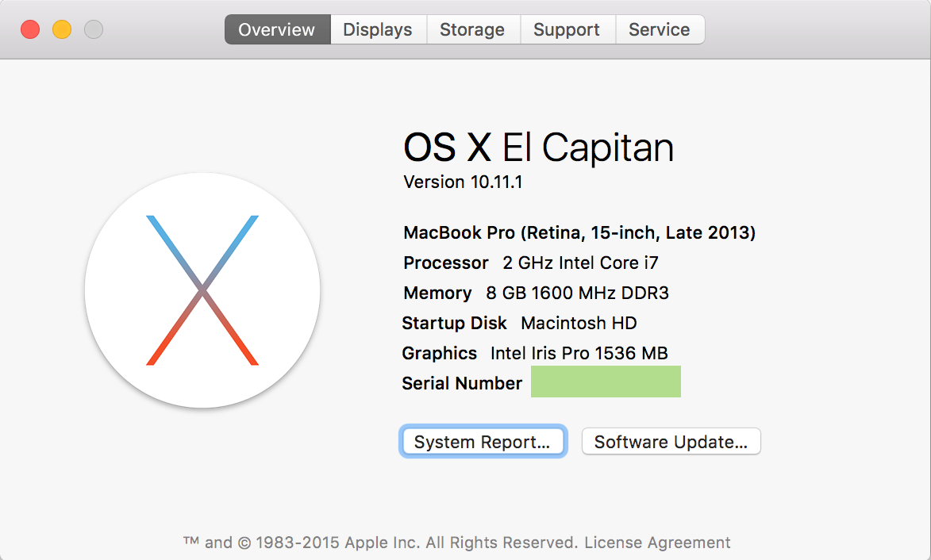Select the Storage tab
931x560 pixels.
point(472,30)
